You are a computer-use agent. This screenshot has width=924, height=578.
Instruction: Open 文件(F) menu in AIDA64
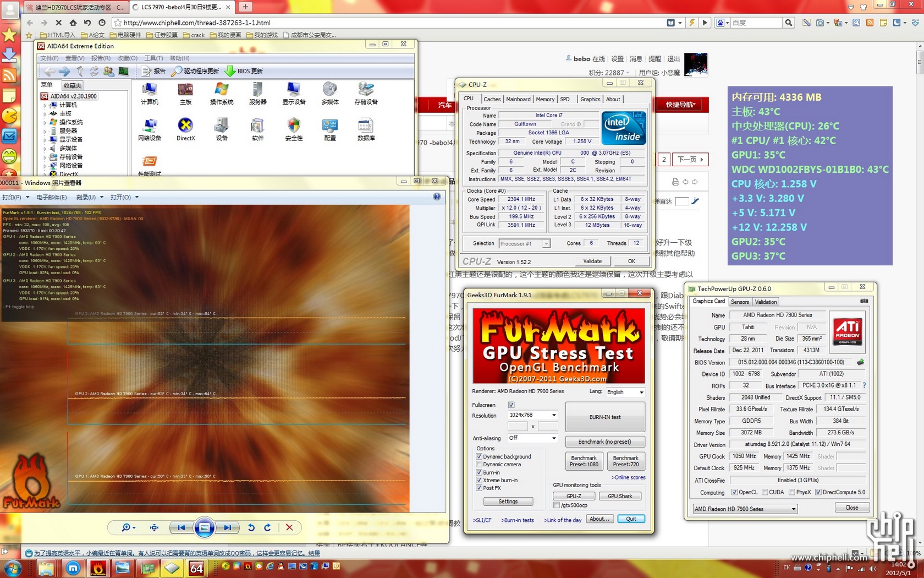tap(49, 58)
